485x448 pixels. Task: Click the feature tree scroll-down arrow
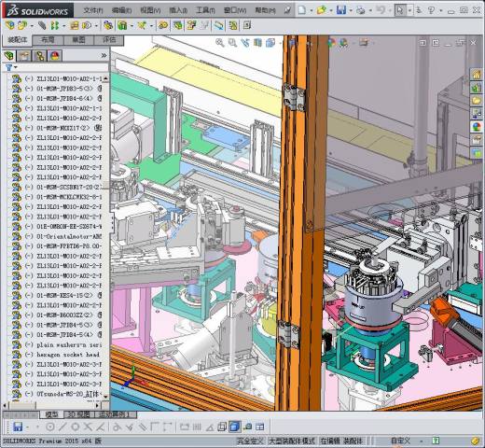click(105, 397)
